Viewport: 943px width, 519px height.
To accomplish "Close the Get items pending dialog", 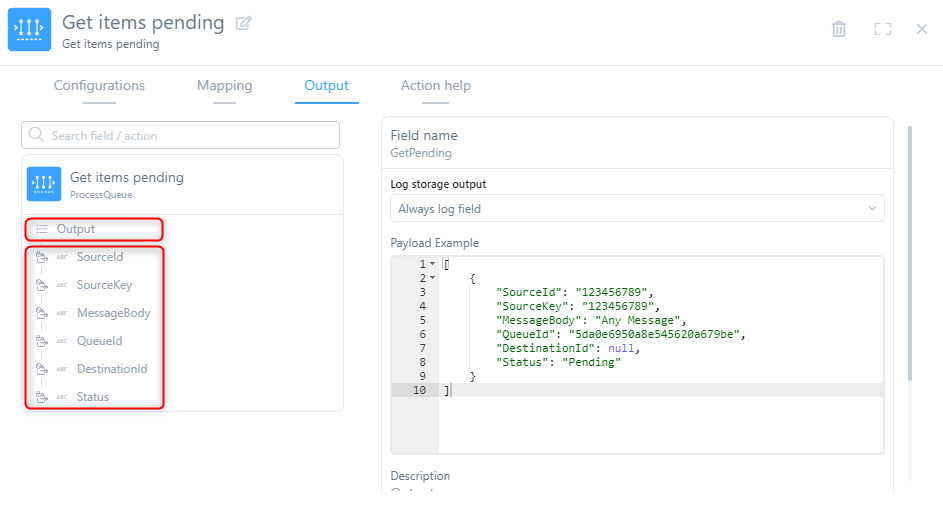I will coord(922,29).
